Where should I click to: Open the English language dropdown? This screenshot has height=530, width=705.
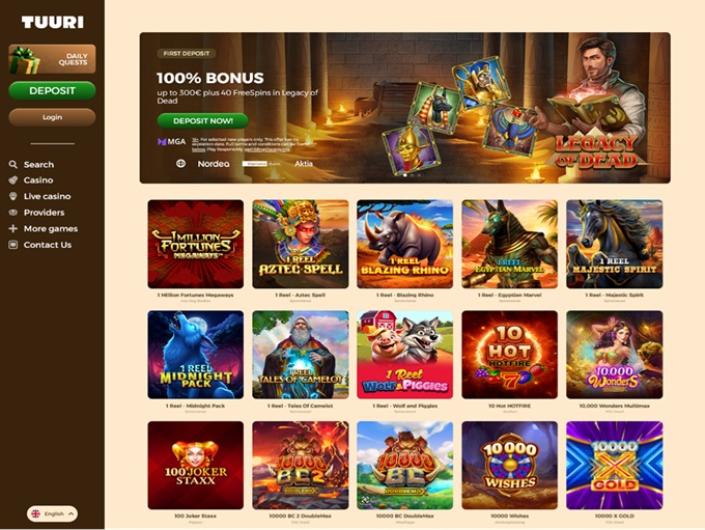tap(52, 514)
